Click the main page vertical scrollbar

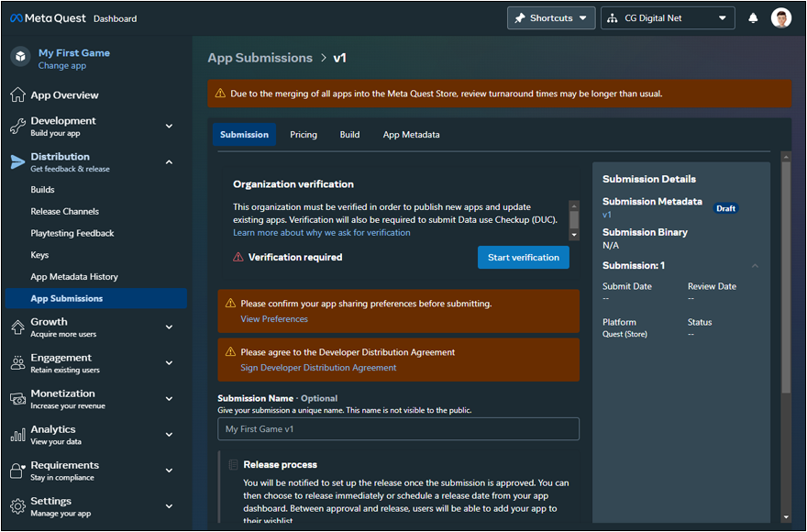[785, 278]
